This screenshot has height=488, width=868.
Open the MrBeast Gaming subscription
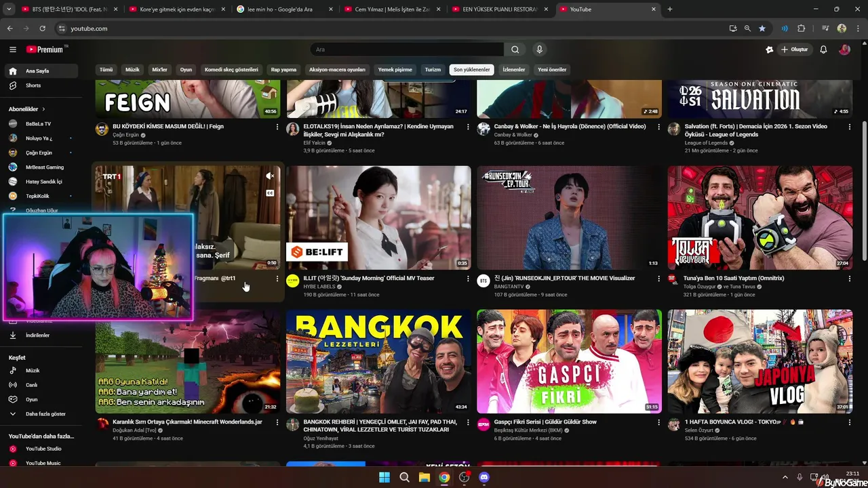(43, 167)
